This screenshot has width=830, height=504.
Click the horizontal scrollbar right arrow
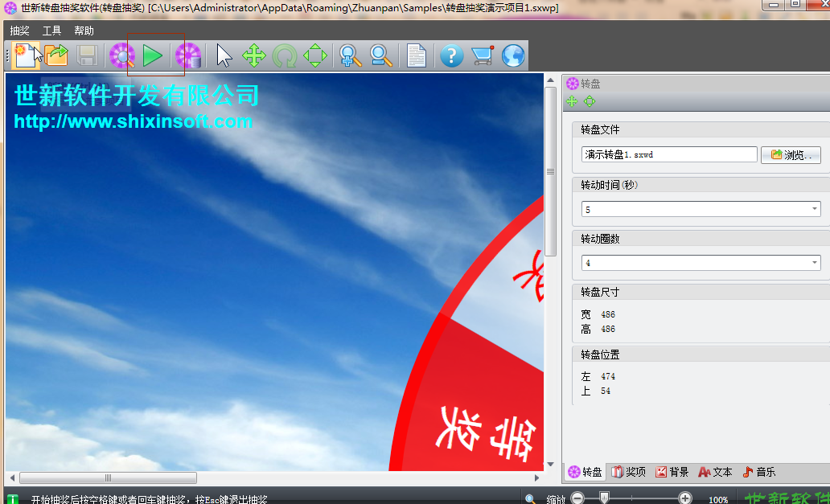coord(536,478)
